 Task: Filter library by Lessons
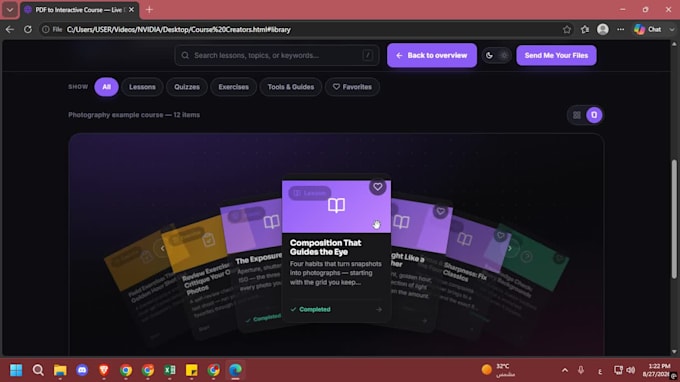point(142,87)
